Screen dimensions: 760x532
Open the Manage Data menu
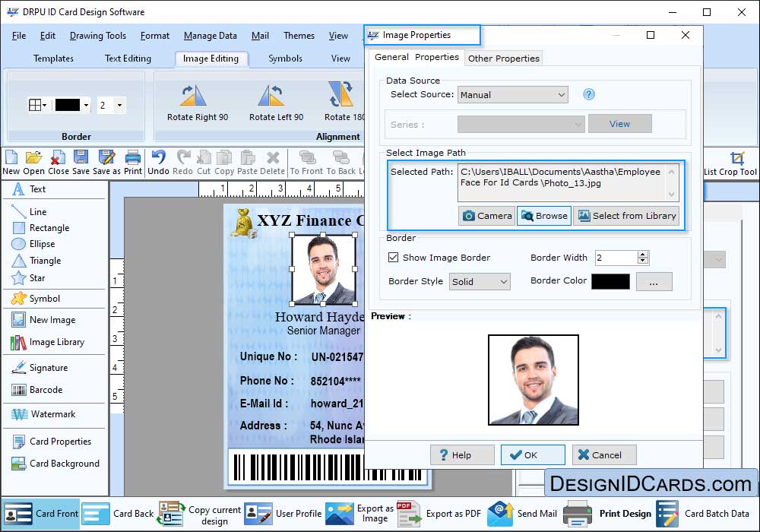click(210, 36)
